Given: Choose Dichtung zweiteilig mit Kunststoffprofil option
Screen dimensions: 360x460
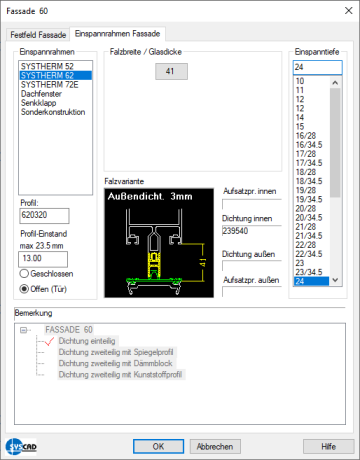Looking at the screenshot, I should 120,375.
